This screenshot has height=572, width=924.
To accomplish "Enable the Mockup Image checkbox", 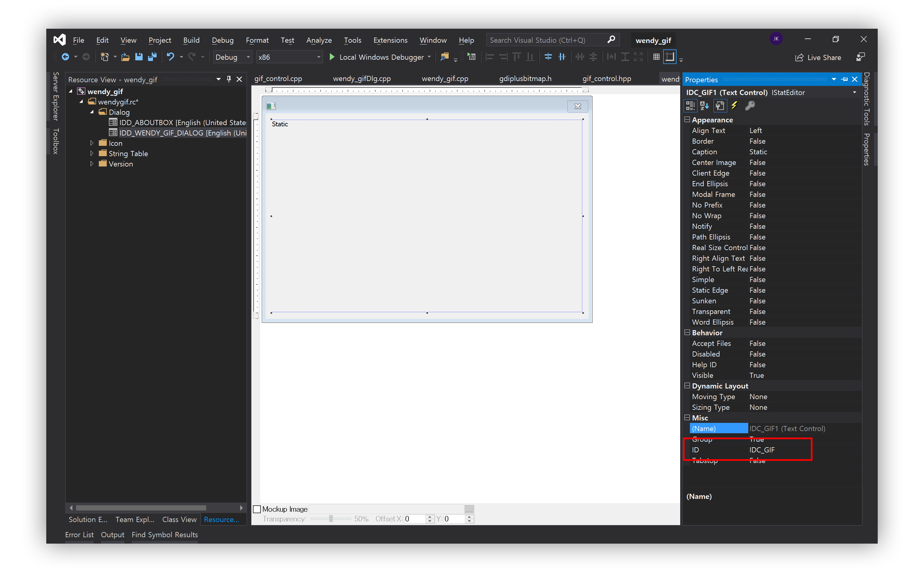I will pyautogui.click(x=257, y=509).
